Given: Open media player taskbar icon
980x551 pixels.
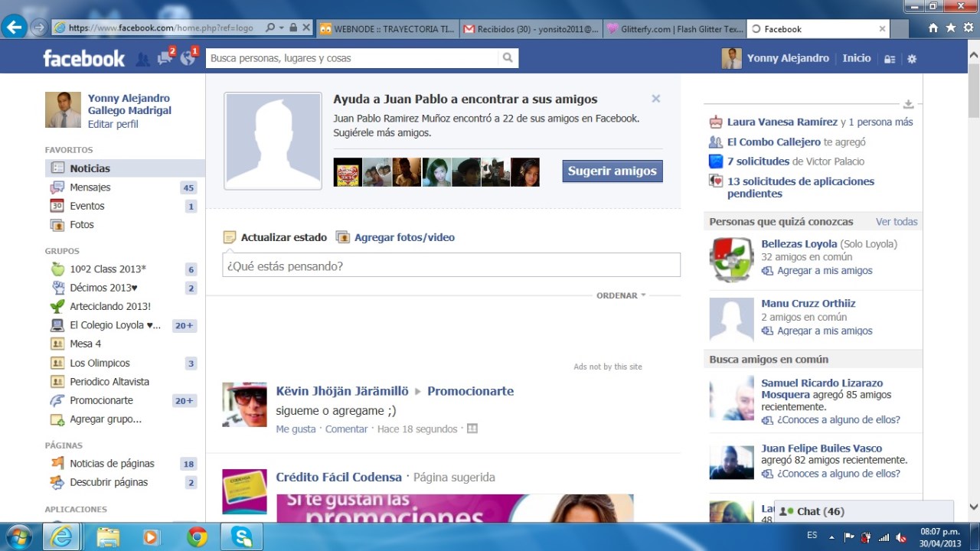Looking at the screenshot, I should 151,537.
